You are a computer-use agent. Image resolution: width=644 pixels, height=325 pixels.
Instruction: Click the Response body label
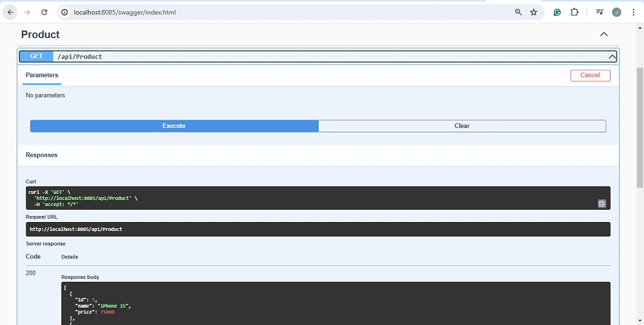tap(80, 277)
